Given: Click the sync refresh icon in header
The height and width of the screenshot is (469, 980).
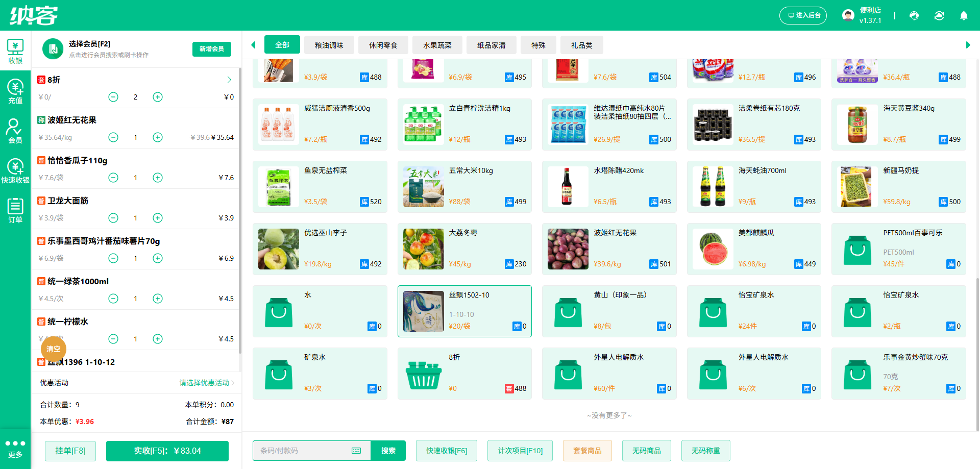Looking at the screenshot, I should (939, 16).
